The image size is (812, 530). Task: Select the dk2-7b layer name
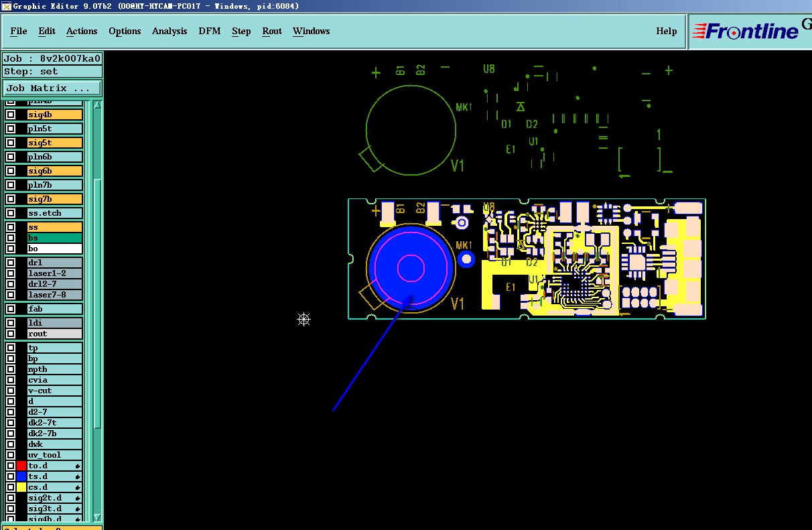[55, 434]
